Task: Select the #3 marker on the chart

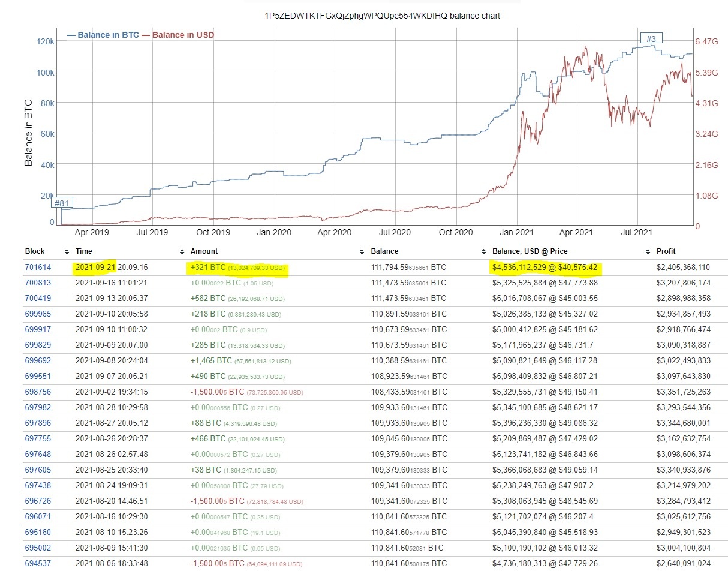Action: point(651,37)
